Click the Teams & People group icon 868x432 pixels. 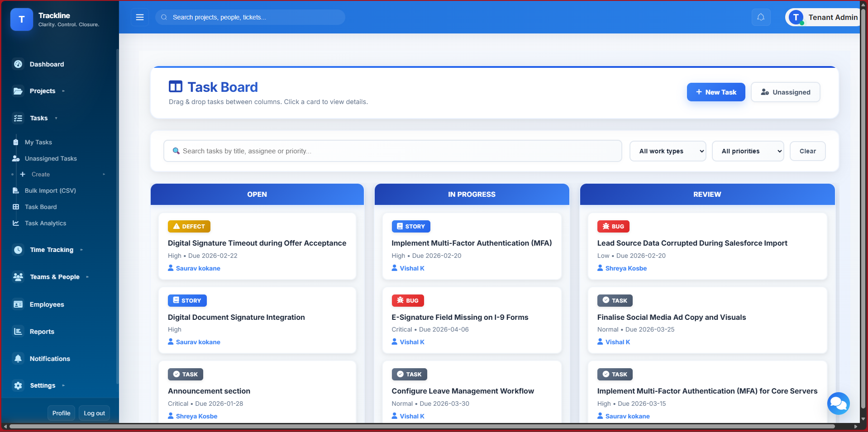[x=18, y=277]
